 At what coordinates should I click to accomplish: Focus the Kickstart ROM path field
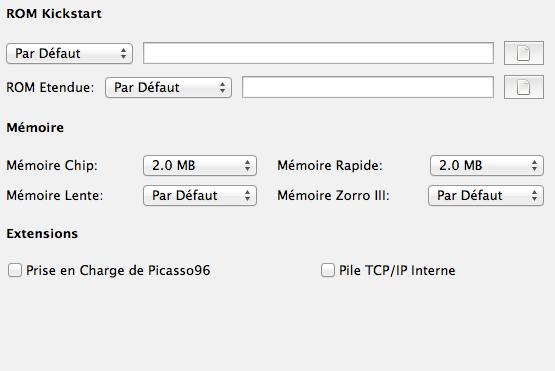318,53
